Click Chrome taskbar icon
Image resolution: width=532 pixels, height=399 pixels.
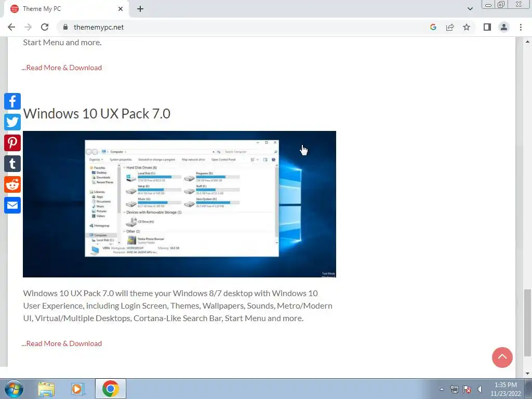[x=110, y=389]
